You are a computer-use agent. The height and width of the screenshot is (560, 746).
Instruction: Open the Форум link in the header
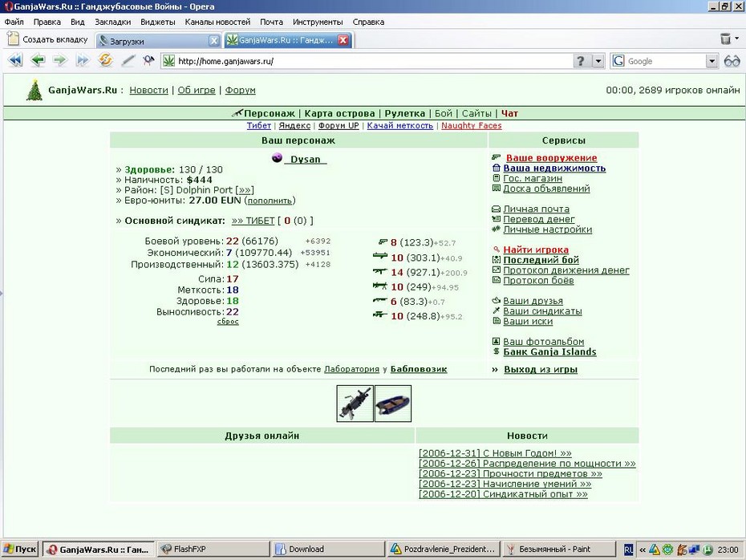tap(241, 90)
